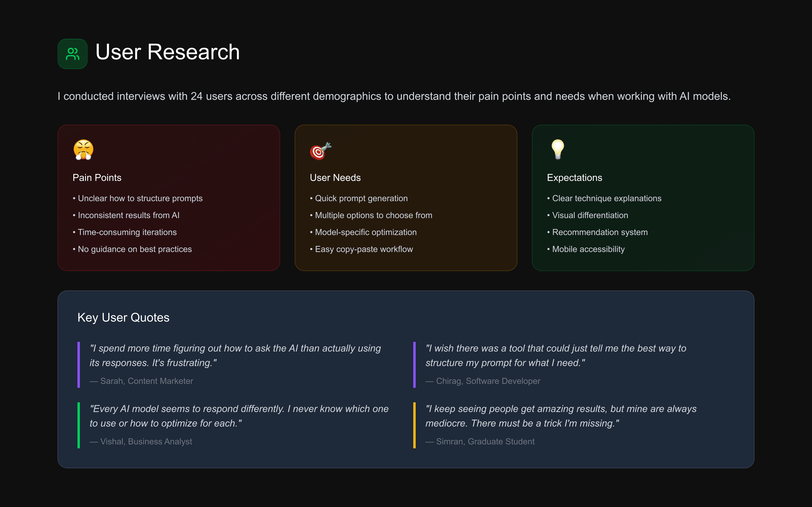Click the purple bar beside Chirag's quote
This screenshot has width=812, height=507.
pos(414,365)
